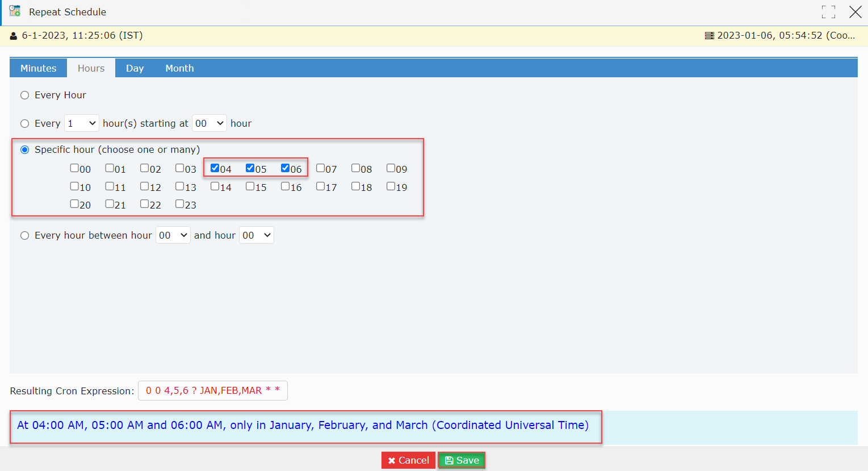Switch to the Day tab
This screenshot has height=471, width=868.
[135, 68]
